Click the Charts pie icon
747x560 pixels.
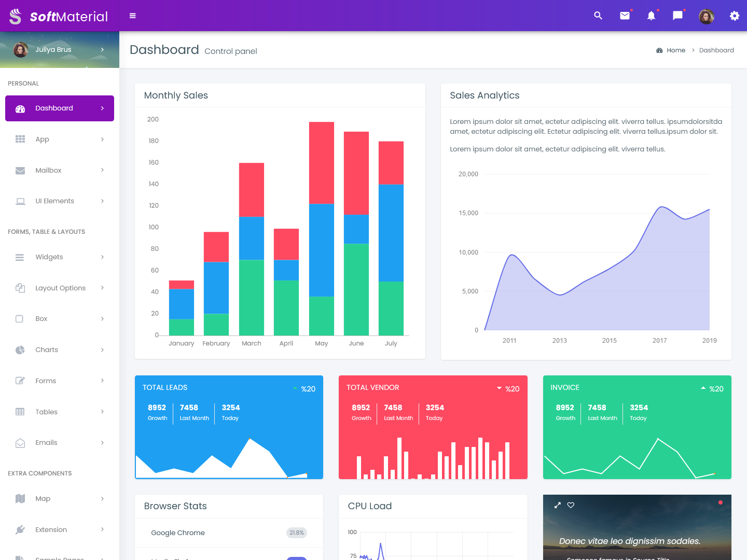coord(20,350)
